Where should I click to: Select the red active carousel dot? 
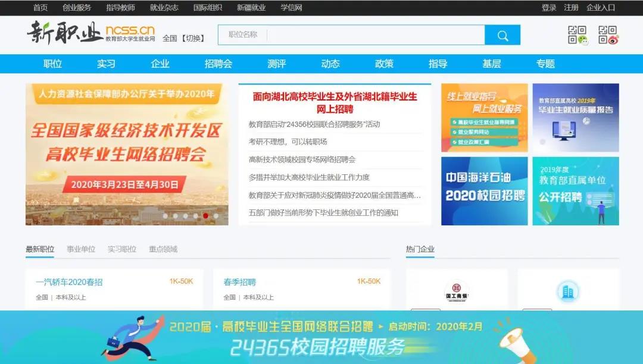pos(205,216)
